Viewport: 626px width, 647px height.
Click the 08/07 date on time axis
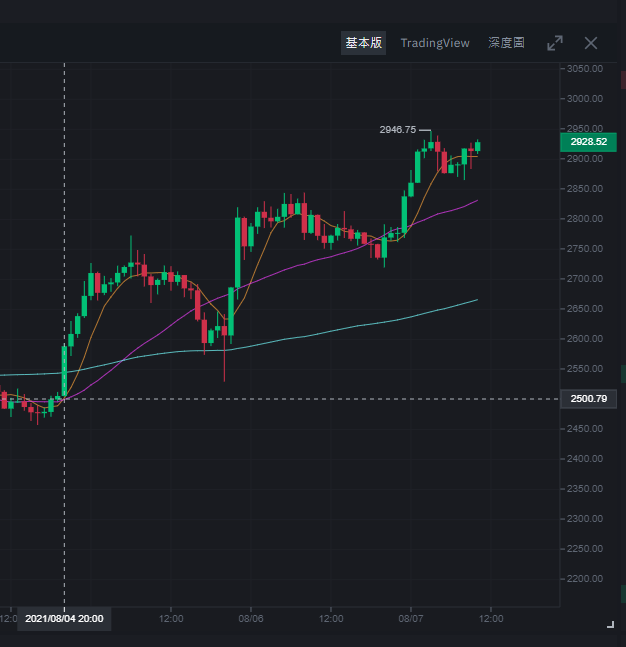pos(411,619)
